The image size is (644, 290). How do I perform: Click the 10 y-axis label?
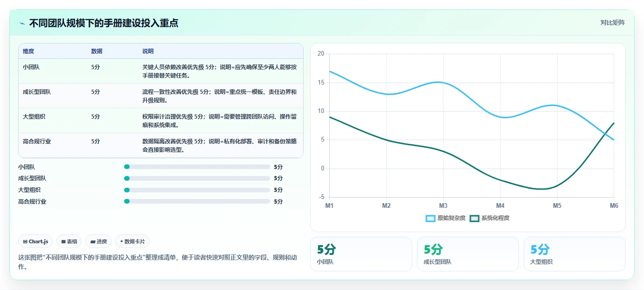pos(320,111)
